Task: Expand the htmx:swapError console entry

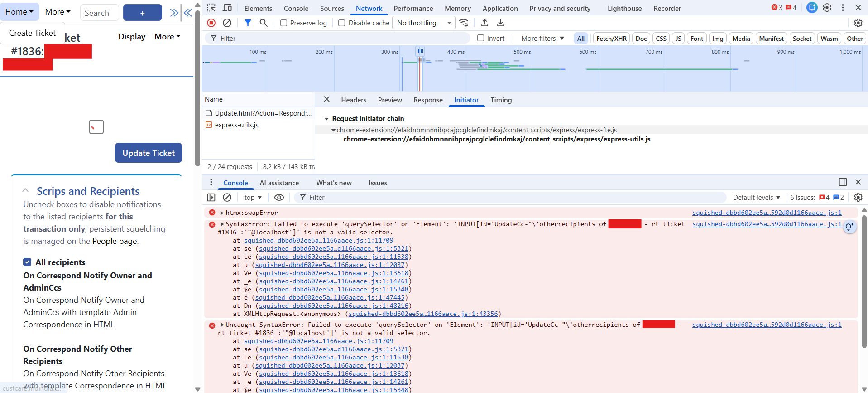Action: tap(222, 213)
